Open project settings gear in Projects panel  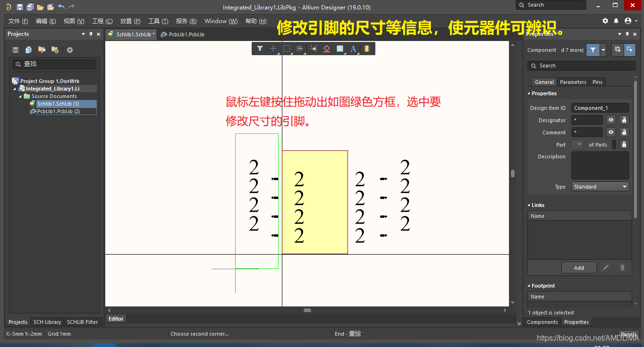70,50
